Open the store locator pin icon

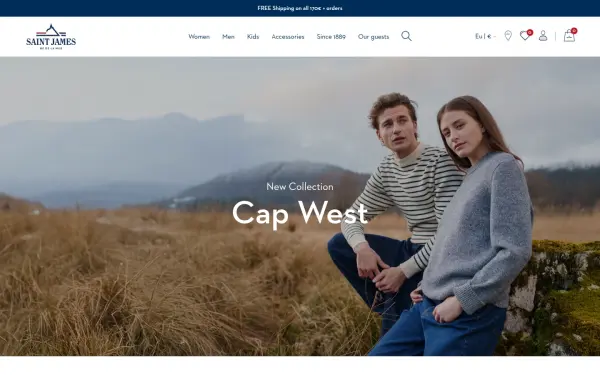pyautogui.click(x=508, y=36)
